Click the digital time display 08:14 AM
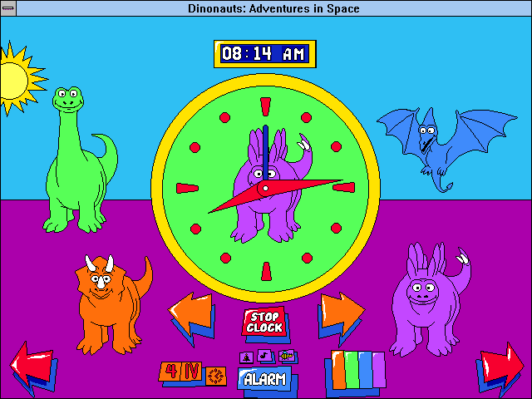This screenshot has height=399, width=532. [264, 54]
